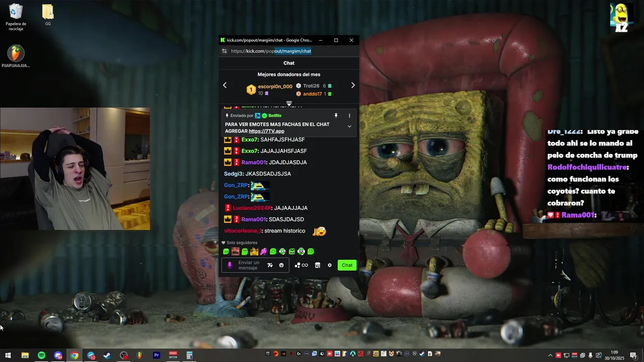644x362 pixels.
Task: Unpin the BotRix pinned message
Action: 336,116
